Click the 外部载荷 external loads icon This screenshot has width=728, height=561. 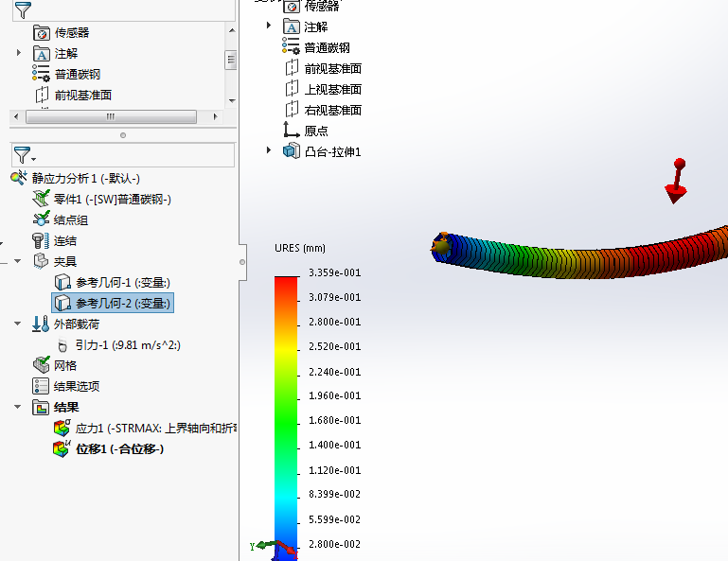(41, 324)
